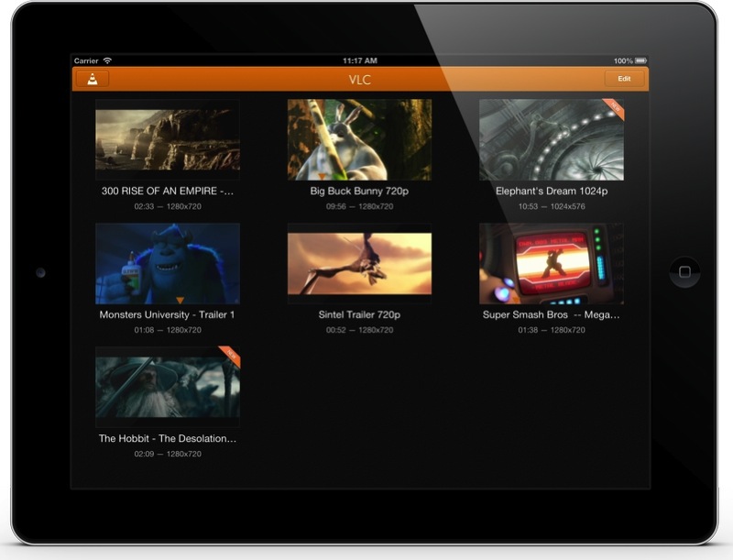Click the NEW ribbon on The Hobbit
733x560 pixels.
(x=231, y=356)
